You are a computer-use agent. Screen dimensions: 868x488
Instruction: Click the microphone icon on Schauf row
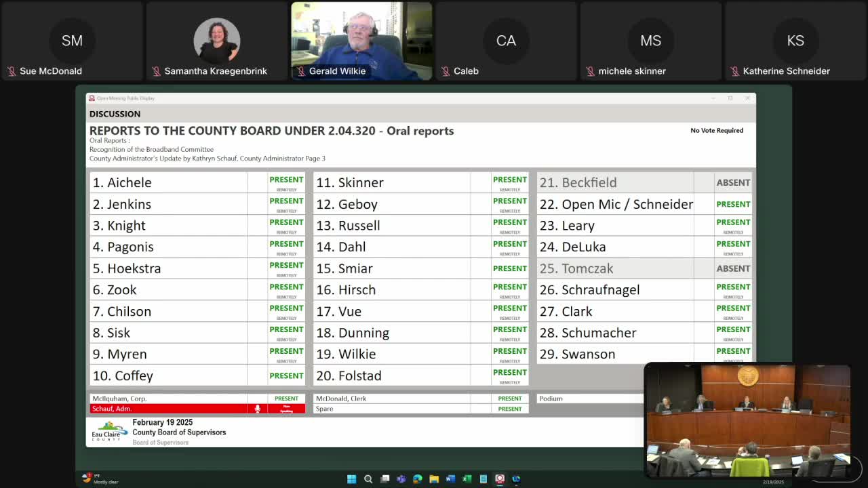pyautogui.click(x=257, y=409)
